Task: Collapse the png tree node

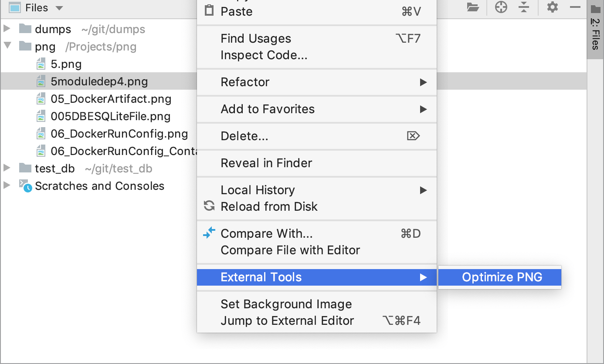Action: 7,46
